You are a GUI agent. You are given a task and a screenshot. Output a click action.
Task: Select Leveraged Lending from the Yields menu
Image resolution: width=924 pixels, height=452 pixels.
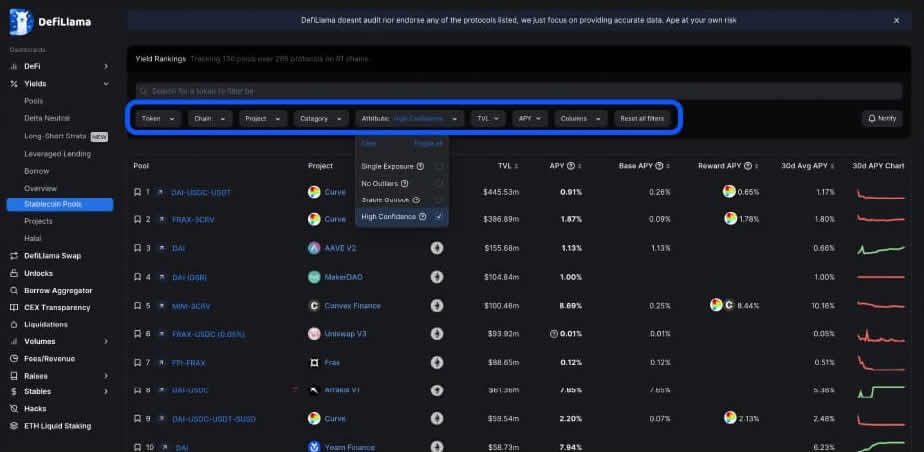pos(56,153)
